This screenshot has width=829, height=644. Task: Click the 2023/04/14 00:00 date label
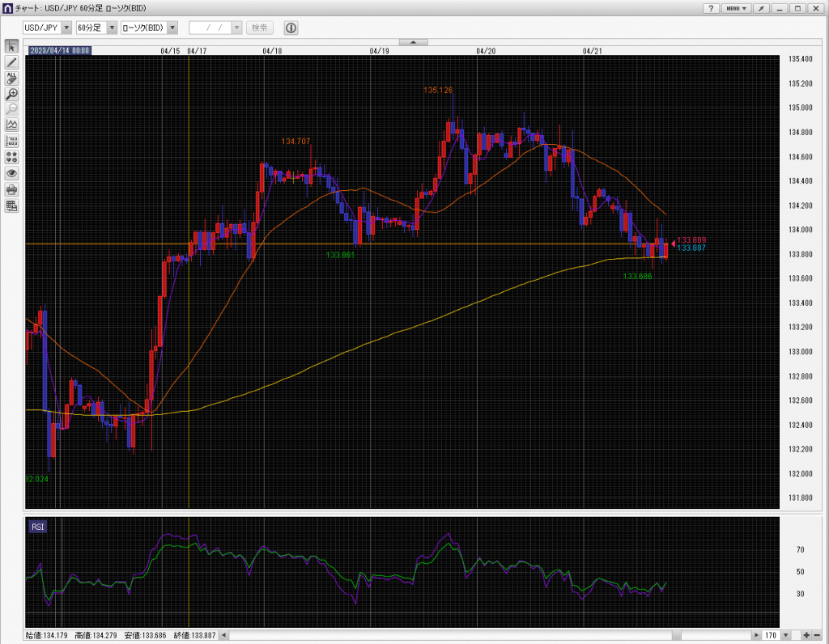click(x=59, y=51)
